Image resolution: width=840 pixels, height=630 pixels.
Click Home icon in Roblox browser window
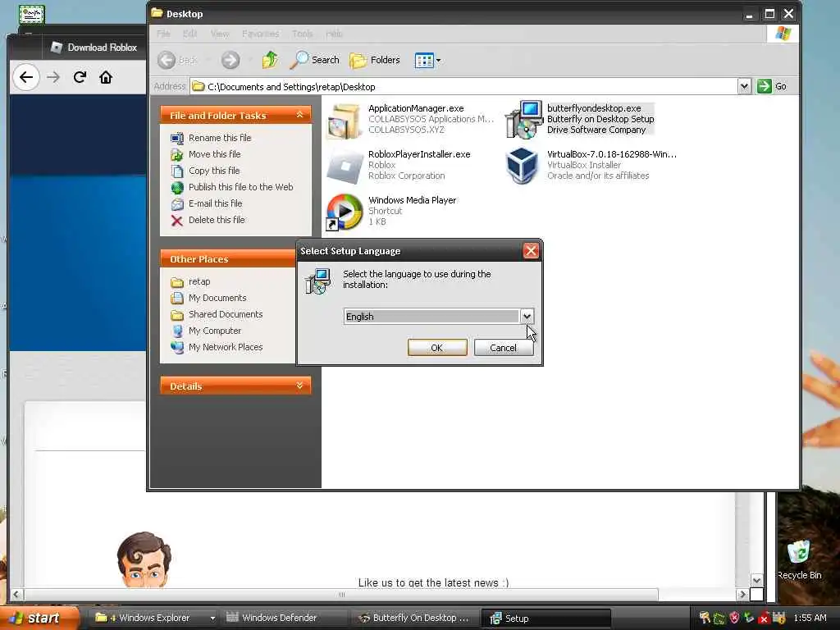pos(106,78)
